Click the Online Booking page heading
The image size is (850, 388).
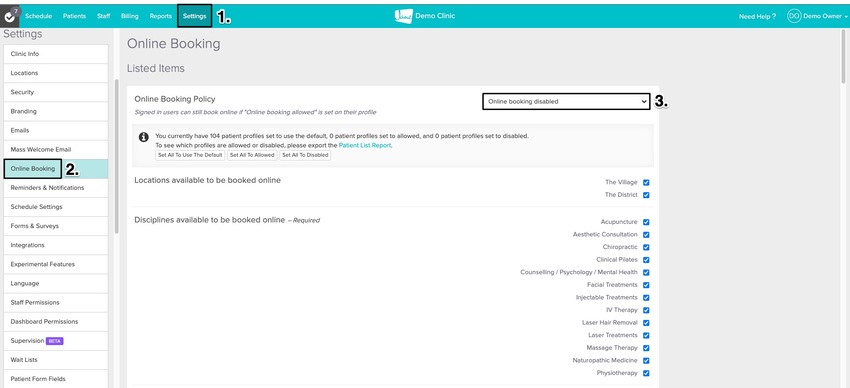[173, 44]
